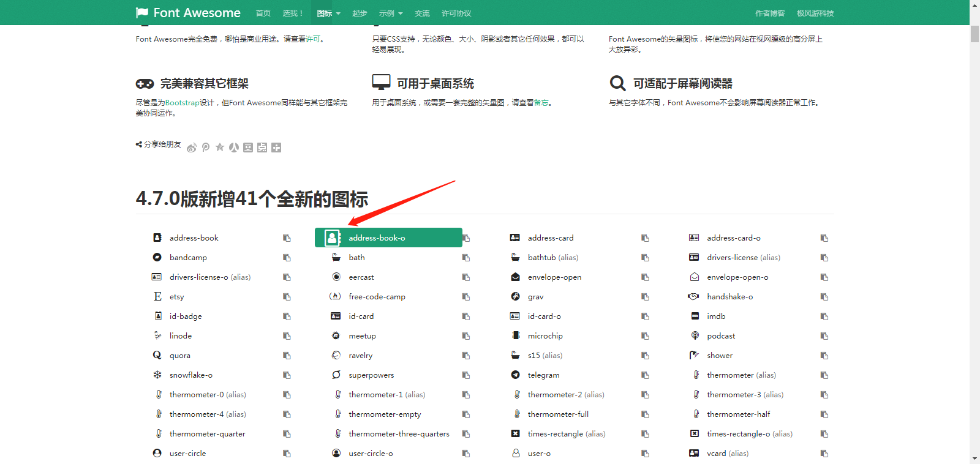Click times-rectangle-o (alias) text
This screenshot has width=980, height=464.
click(750, 434)
